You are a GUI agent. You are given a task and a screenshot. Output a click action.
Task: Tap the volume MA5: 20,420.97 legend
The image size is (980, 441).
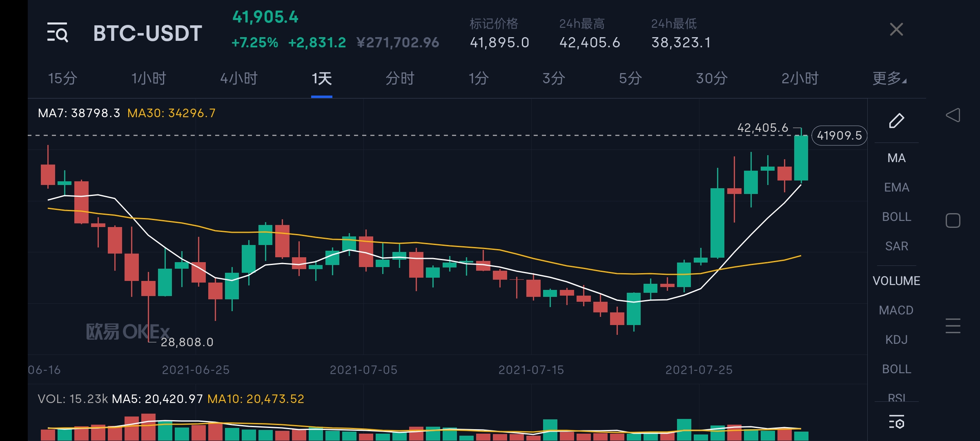pyautogui.click(x=158, y=399)
